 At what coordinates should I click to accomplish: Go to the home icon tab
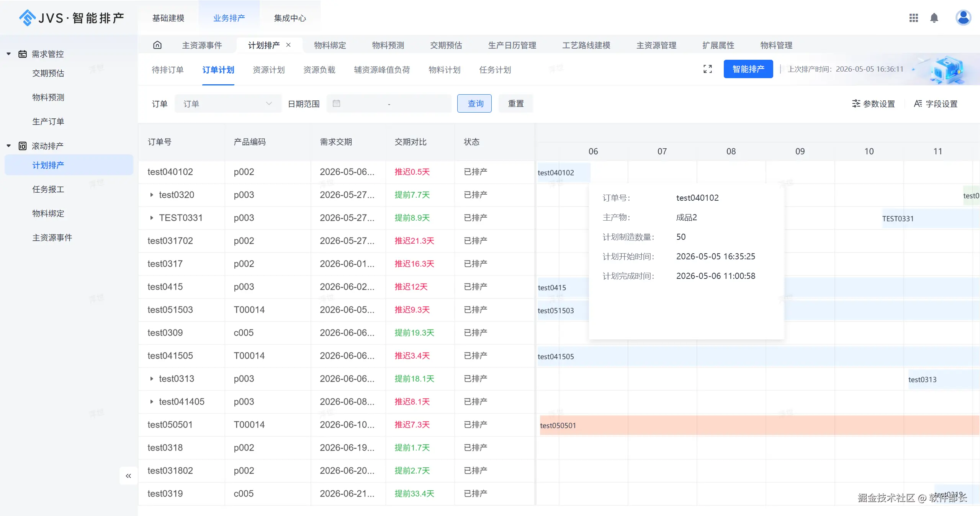(157, 45)
